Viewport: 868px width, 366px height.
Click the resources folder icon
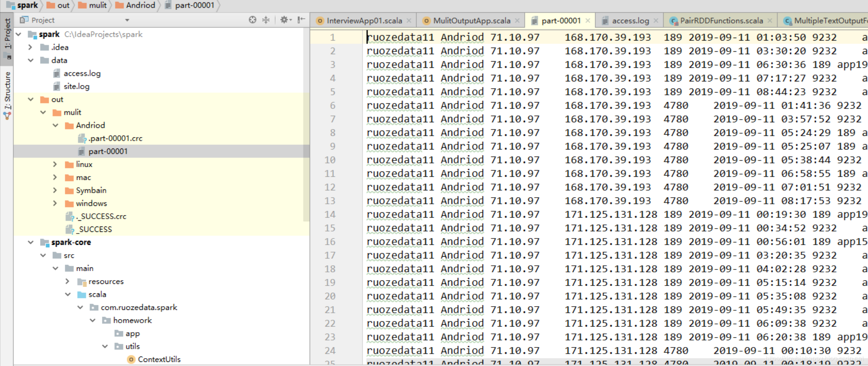(x=82, y=282)
